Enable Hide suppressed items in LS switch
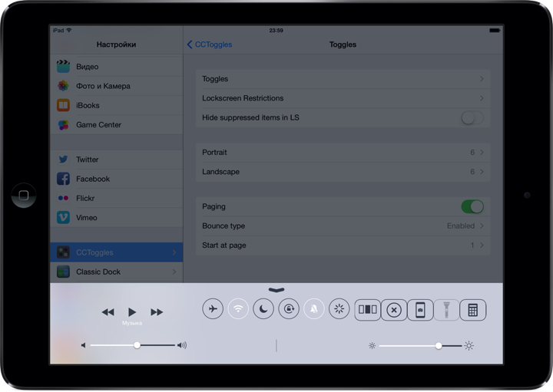 (472, 117)
